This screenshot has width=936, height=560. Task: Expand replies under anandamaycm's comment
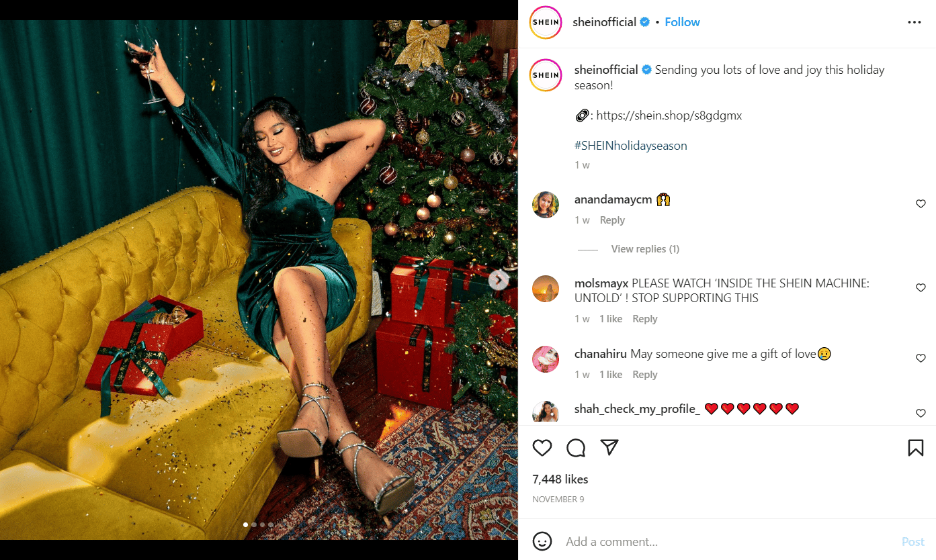point(644,248)
